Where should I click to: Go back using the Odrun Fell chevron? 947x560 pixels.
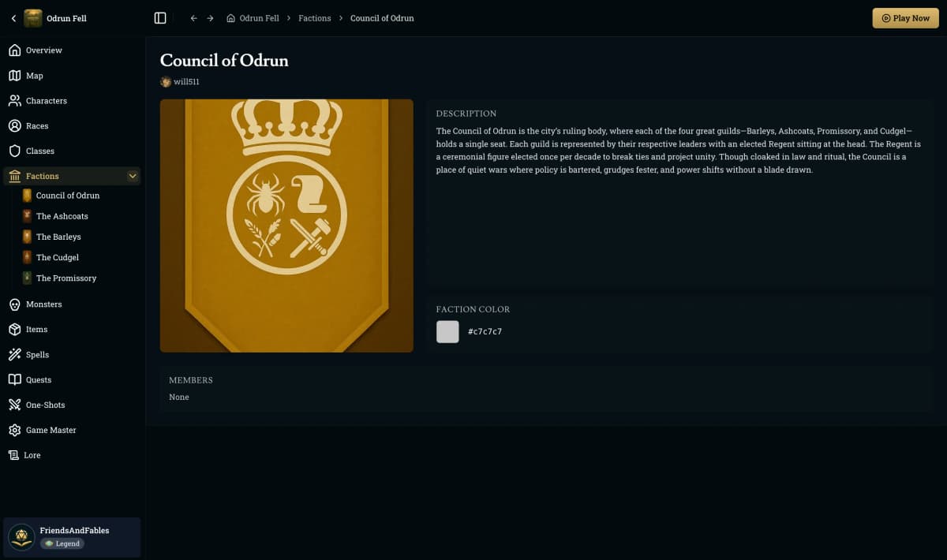[x=13, y=18]
